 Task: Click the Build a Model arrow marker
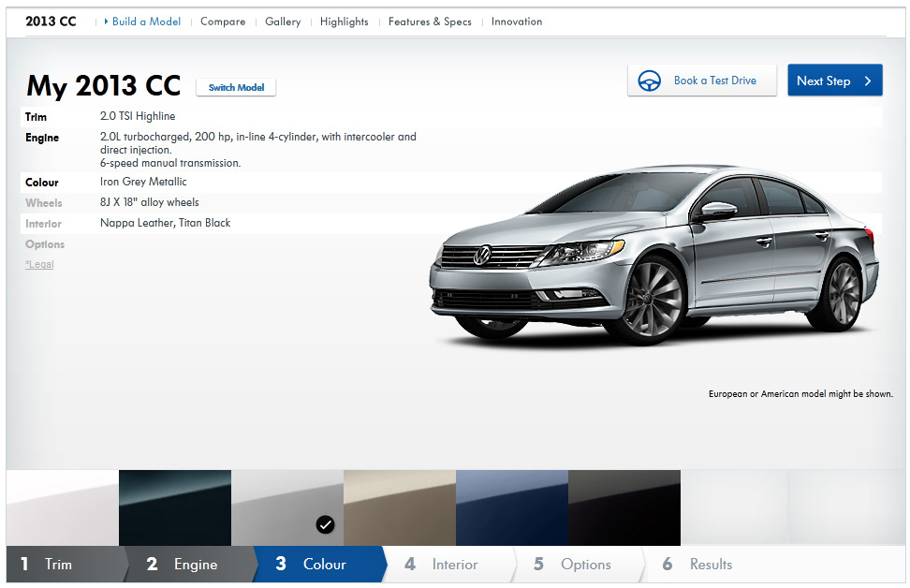(x=106, y=22)
